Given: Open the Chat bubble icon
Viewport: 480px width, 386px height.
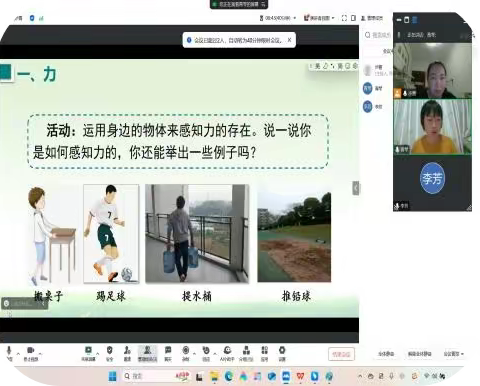Looking at the screenshot, I should point(168,350).
